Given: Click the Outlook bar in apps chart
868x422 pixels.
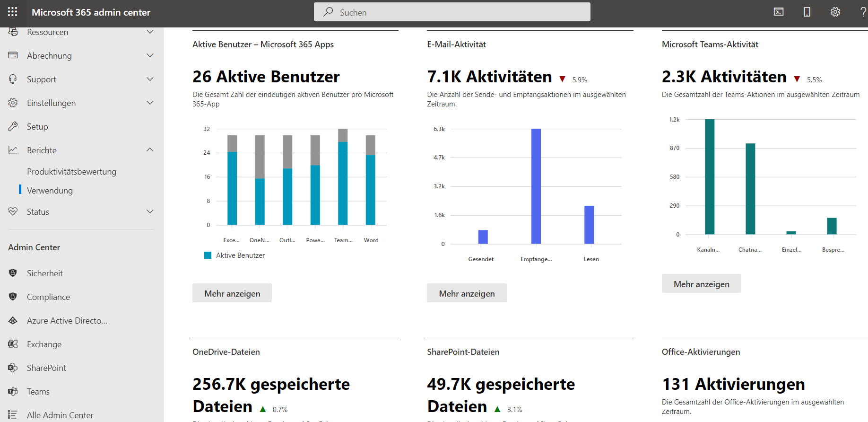Looking at the screenshot, I should (x=287, y=180).
